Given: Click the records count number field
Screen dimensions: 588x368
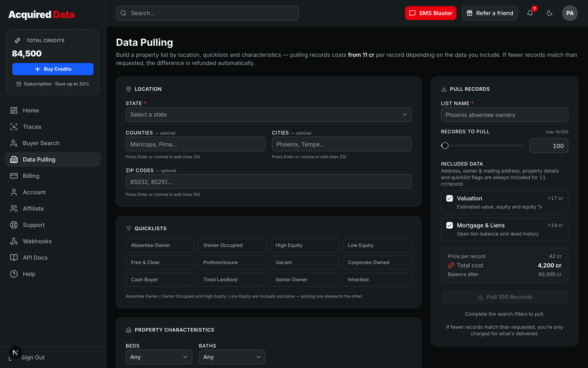Looking at the screenshot, I should (549, 146).
